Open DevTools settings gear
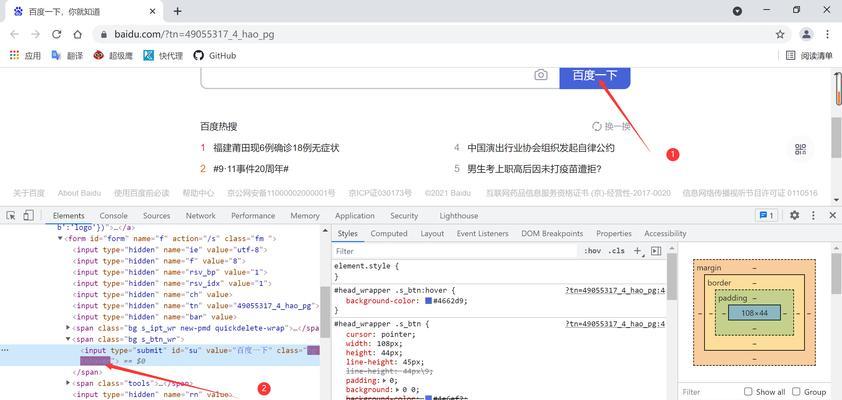The width and height of the screenshot is (842, 400). point(794,215)
